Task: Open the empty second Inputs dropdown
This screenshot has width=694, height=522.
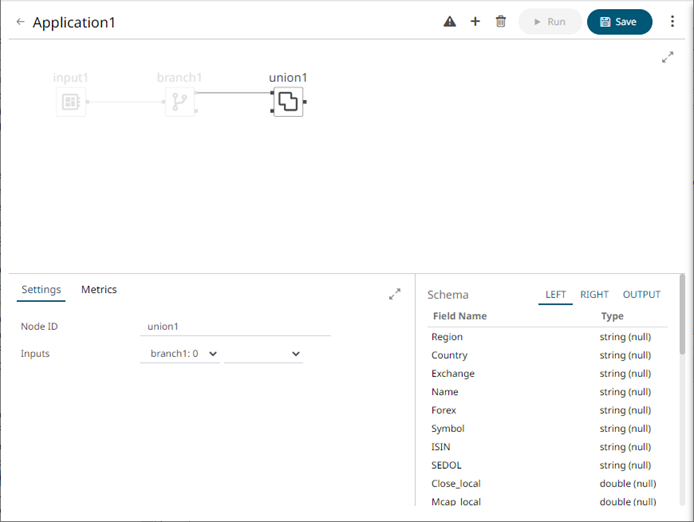Action: [263, 354]
